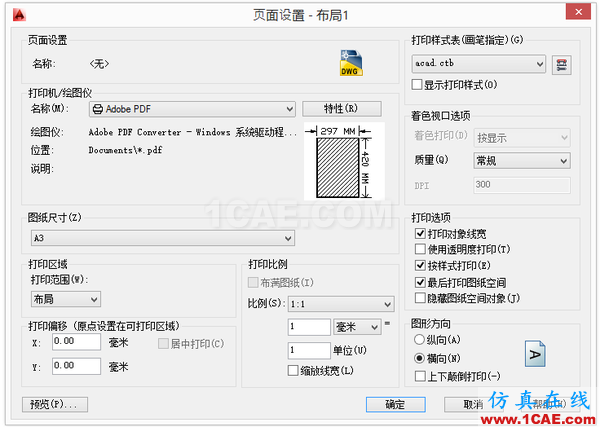
Task: Click the 取消 button
Action: click(x=473, y=404)
